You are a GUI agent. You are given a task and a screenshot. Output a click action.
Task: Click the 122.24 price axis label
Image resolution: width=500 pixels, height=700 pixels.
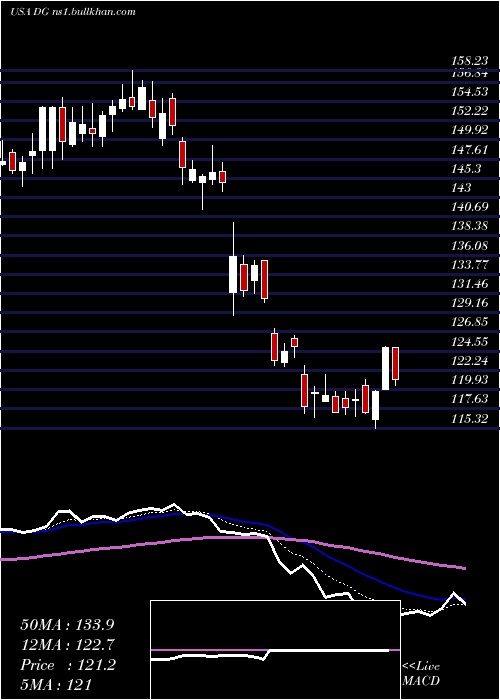click(x=470, y=361)
